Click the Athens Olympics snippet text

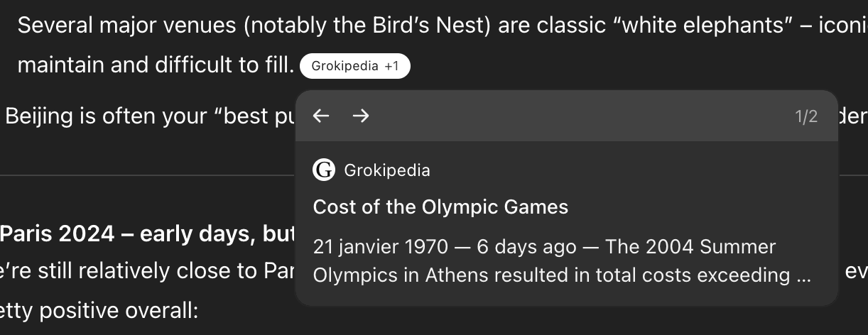click(561, 275)
